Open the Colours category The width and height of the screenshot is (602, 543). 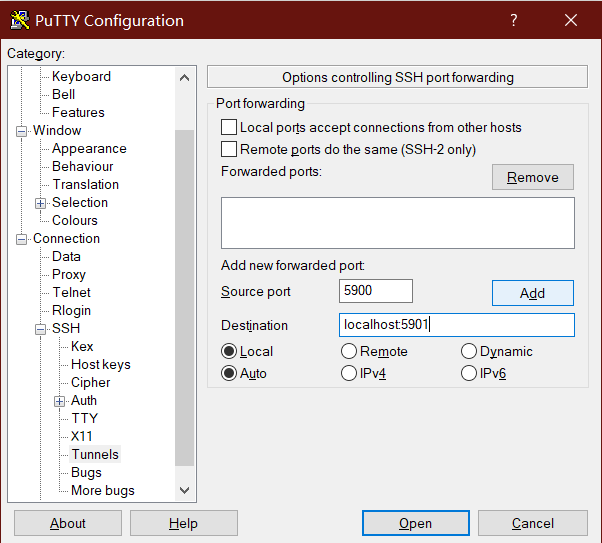75,220
